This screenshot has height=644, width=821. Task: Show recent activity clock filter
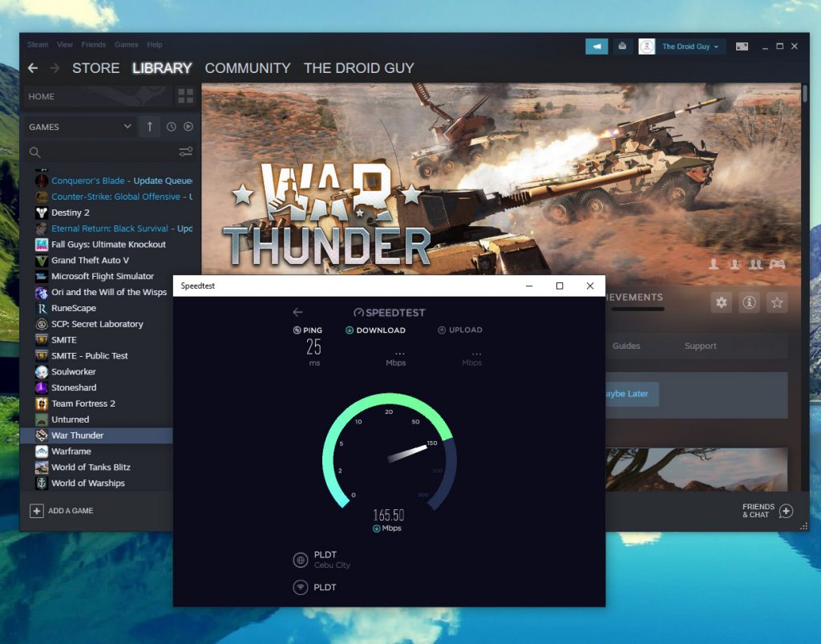[172, 127]
